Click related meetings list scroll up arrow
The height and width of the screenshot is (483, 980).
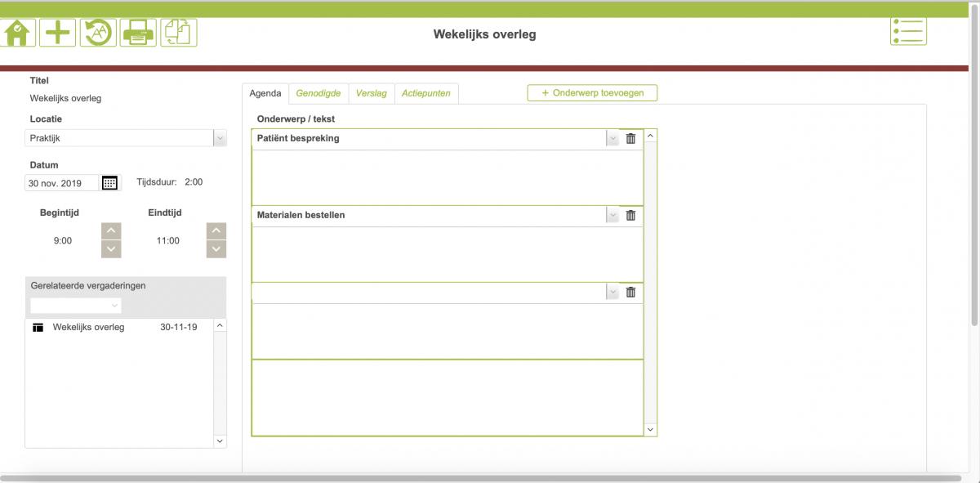pos(220,325)
